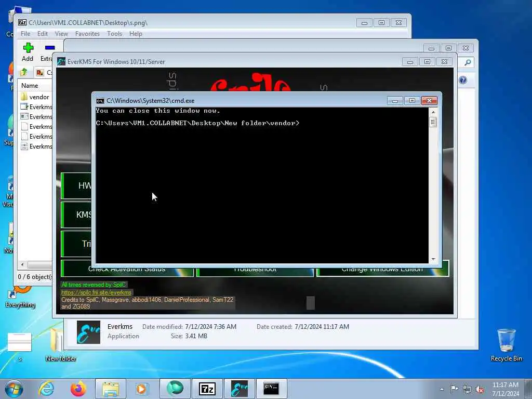
Task: Select the 's' file desktop icon
Action: (20, 346)
